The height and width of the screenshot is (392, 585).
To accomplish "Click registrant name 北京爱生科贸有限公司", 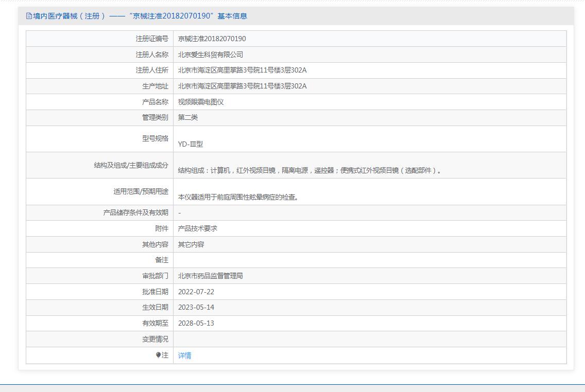I will pos(211,55).
